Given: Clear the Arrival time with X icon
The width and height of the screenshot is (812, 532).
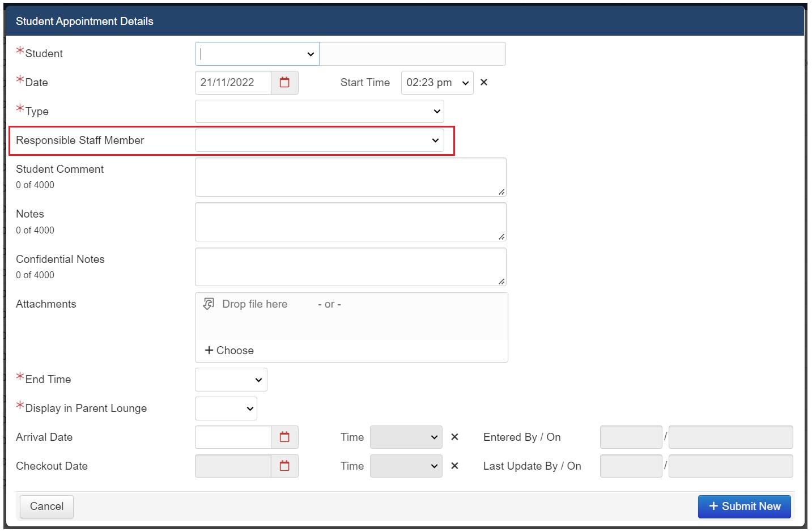Looking at the screenshot, I should 454,437.
